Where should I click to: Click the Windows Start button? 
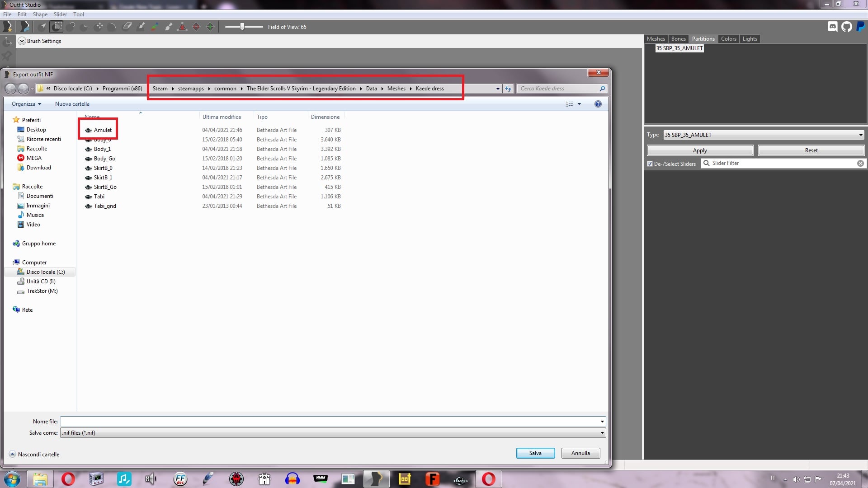tap(12, 479)
